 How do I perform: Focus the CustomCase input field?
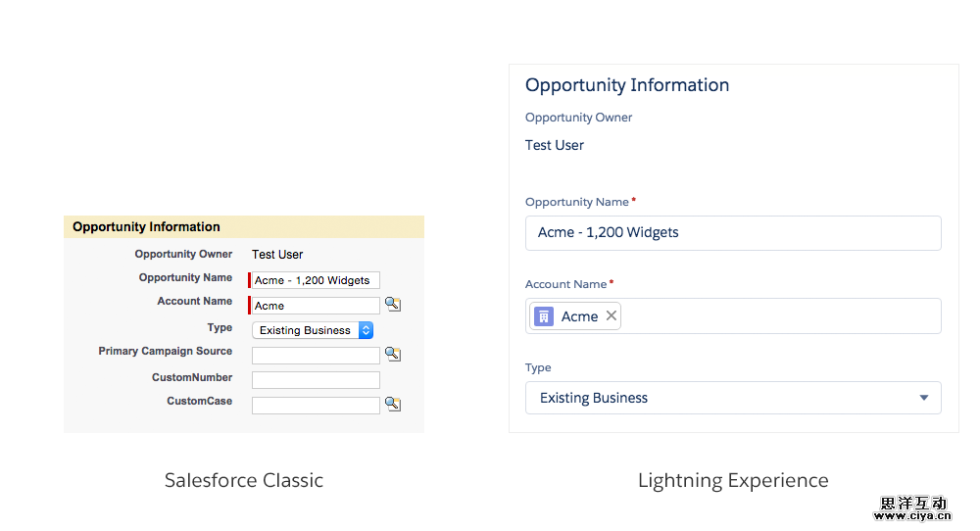(315, 405)
